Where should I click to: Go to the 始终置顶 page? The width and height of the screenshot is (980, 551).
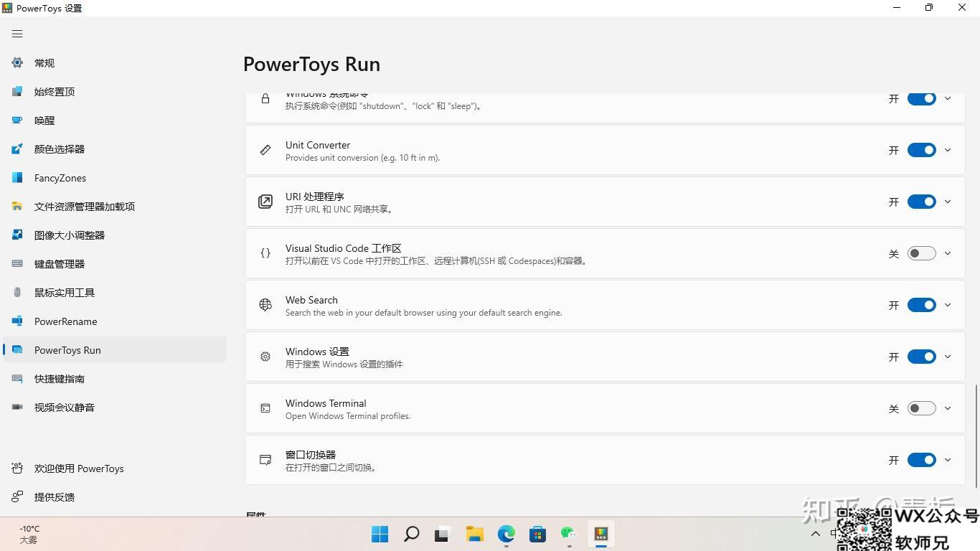115,92
